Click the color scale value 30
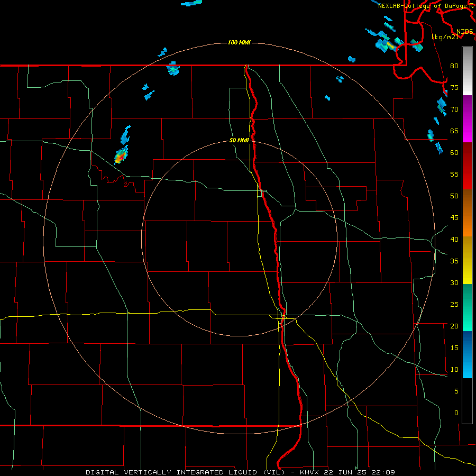The width and height of the screenshot is (476, 476). (x=454, y=282)
